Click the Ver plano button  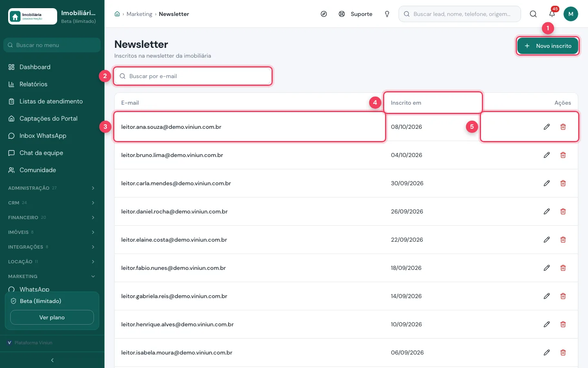pyautogui.click(x=52, y=317)
